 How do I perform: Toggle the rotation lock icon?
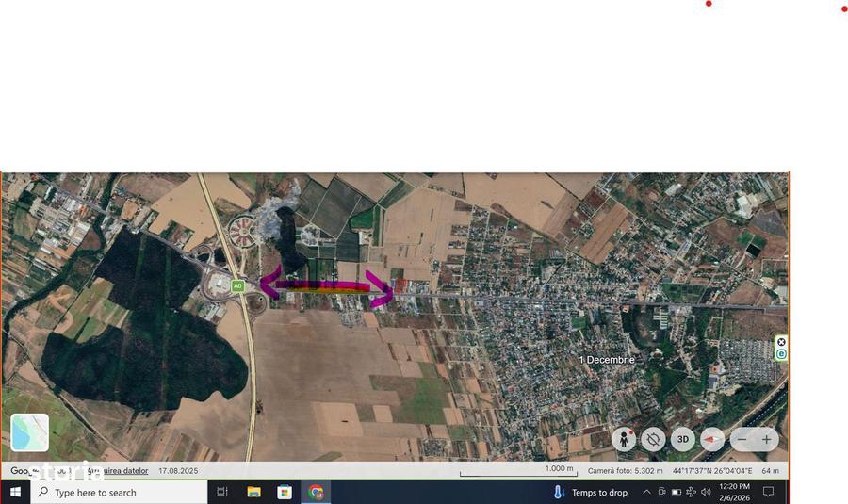pyautogui.click(x=653, y=439)
